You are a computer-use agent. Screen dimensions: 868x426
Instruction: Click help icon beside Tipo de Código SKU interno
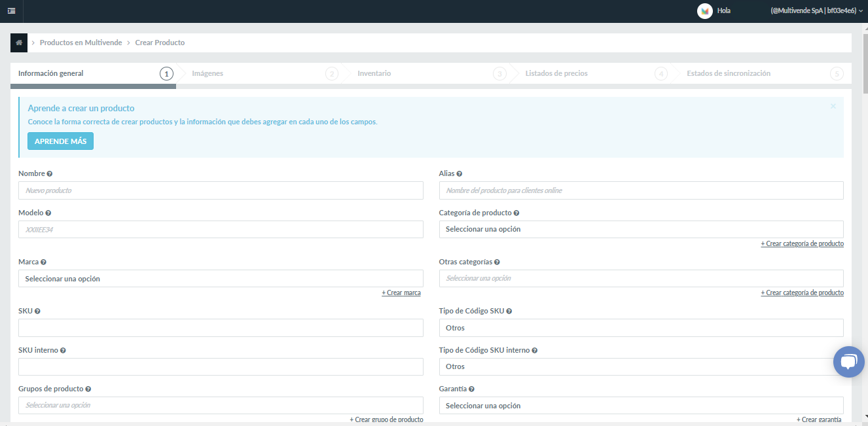pyautogui.click(x=535, y=351)
